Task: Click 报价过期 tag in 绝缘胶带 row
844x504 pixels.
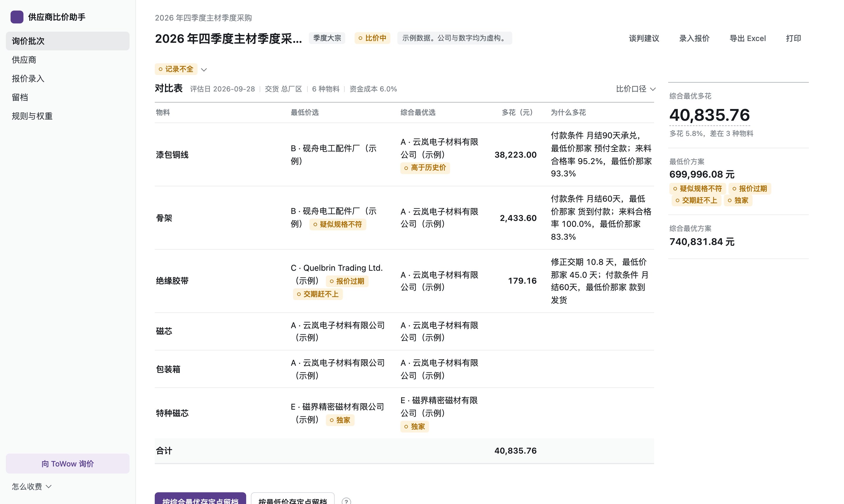Action: pyautogui.click(x=347, y=281)
